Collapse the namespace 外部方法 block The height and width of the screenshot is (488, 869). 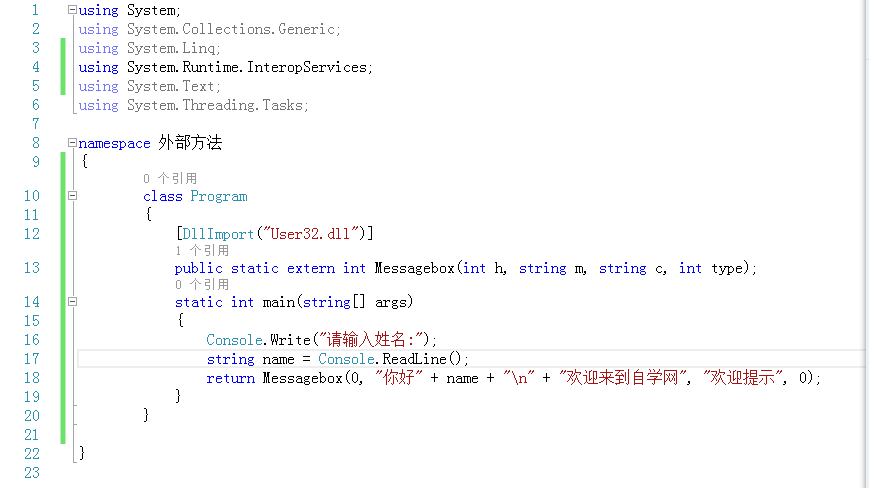pyautogui.click(x=72, y=143)
